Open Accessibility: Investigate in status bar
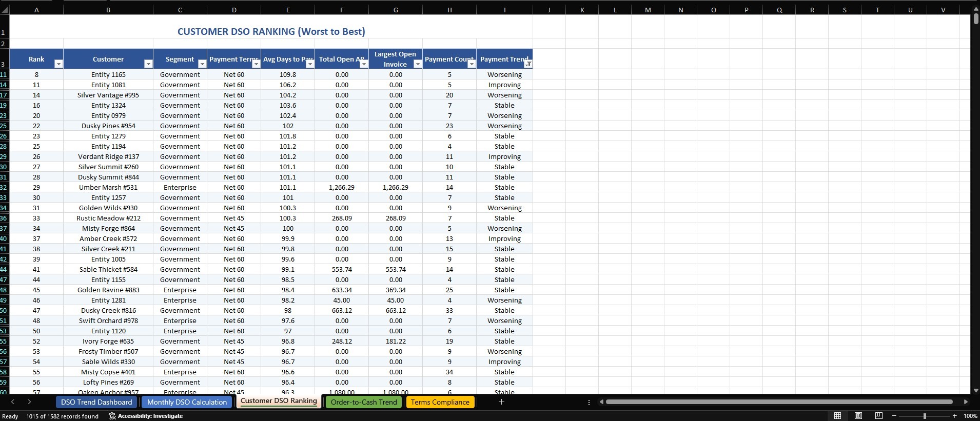Viewport: 980px width, 421px height. tap(146, 416)
